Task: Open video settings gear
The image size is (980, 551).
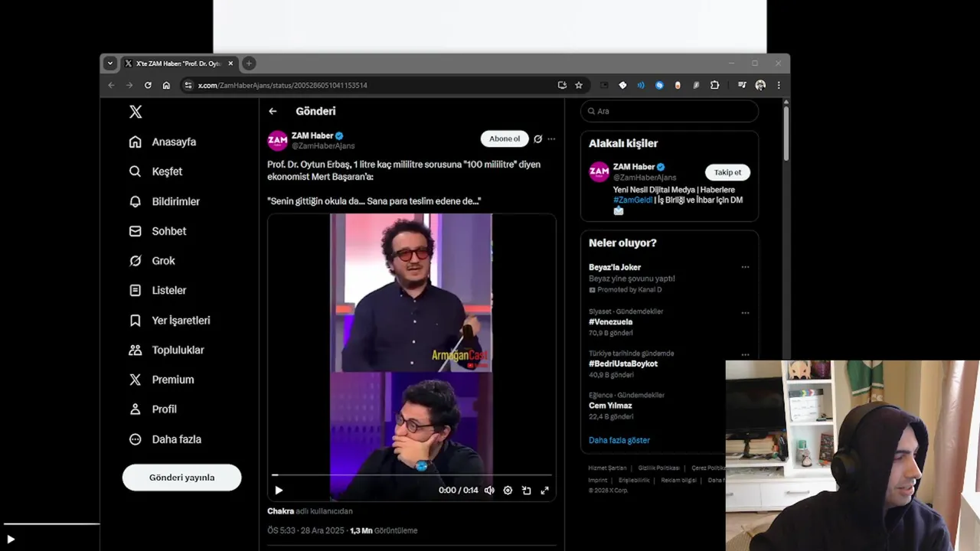Action: [508, 491]
